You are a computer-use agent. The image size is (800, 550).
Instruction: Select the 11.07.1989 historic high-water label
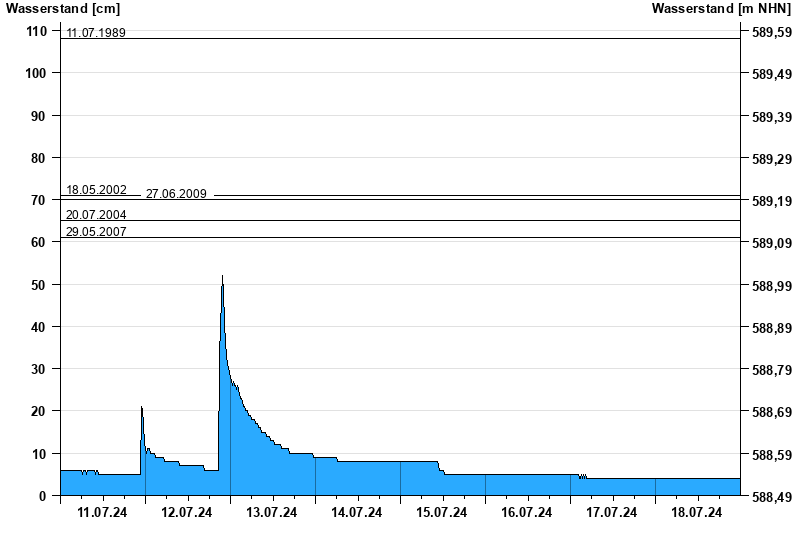point(96,33)
